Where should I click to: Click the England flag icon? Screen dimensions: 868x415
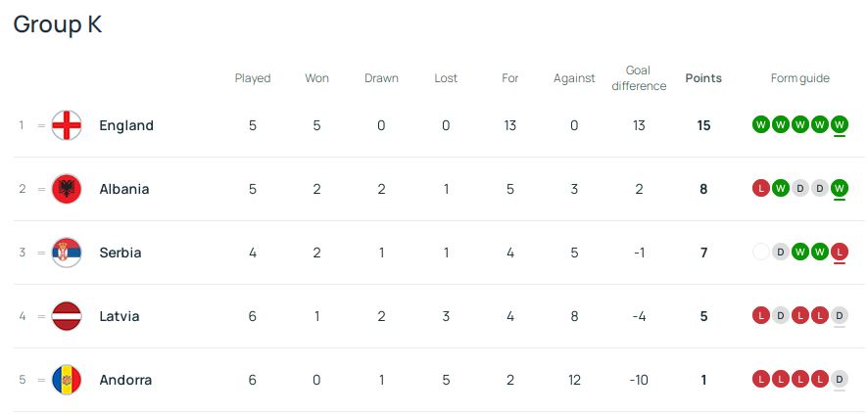click(67, 125)
